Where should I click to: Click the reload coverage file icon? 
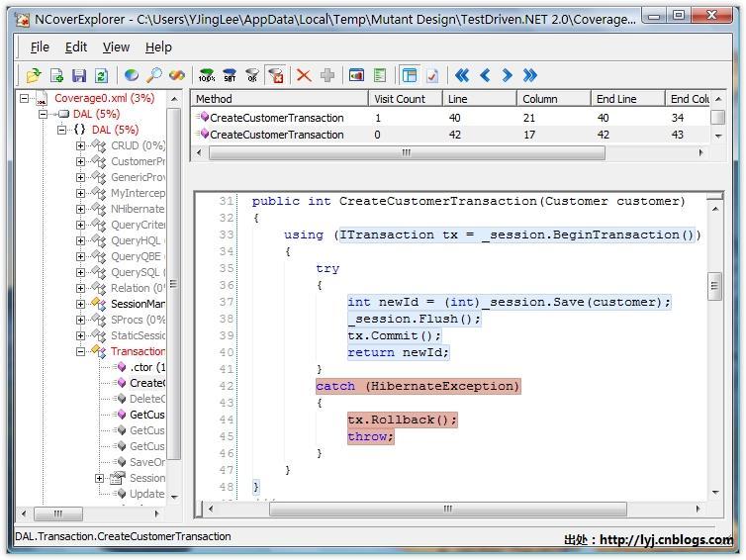pos(101,75)
